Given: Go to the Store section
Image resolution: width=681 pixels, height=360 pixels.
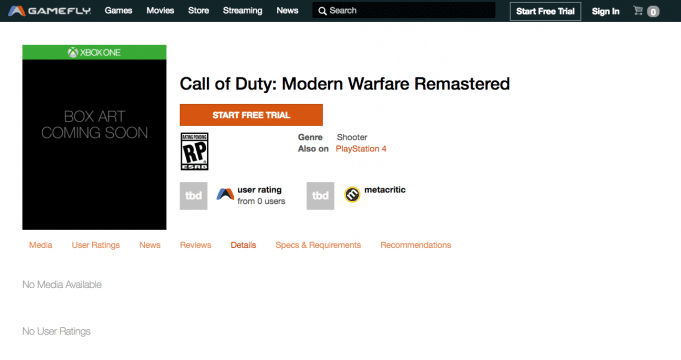Looking at the screenshot, I should pyautogui.click(x=198, y=10).
